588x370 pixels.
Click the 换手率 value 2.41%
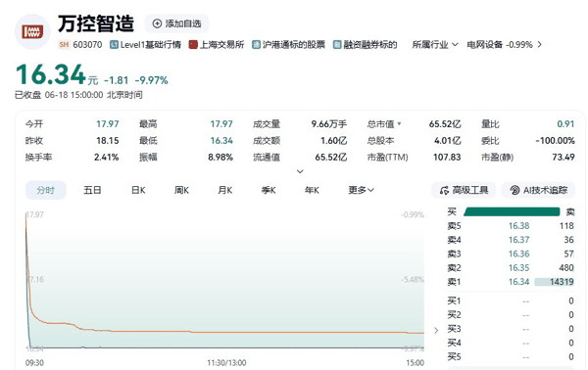(x=107, y=157)
